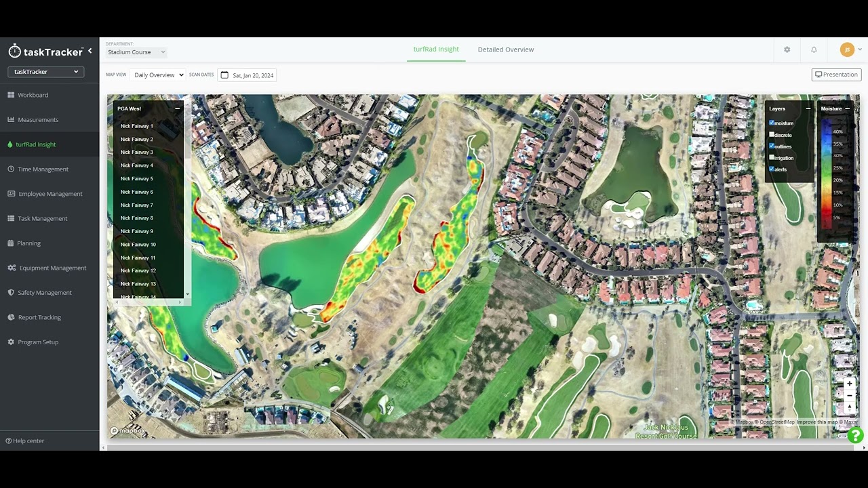Select Nick Fairway 1 in the list
868x488 pixels.
136,126
